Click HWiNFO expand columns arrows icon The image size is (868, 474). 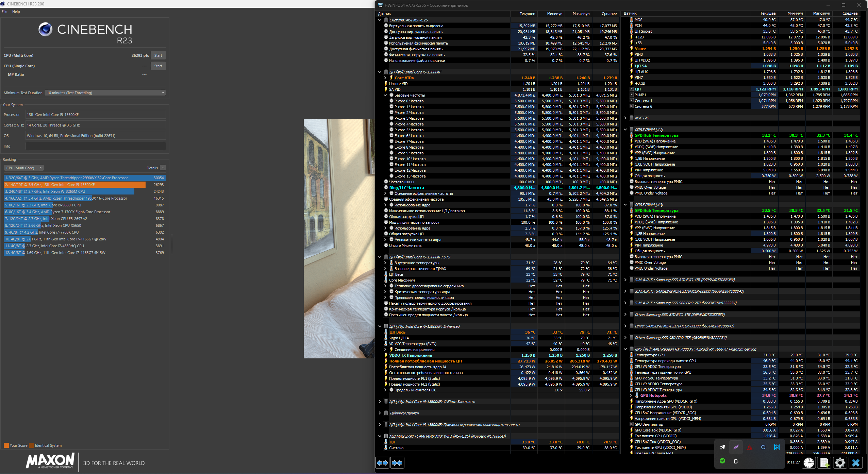pos(382,463)
